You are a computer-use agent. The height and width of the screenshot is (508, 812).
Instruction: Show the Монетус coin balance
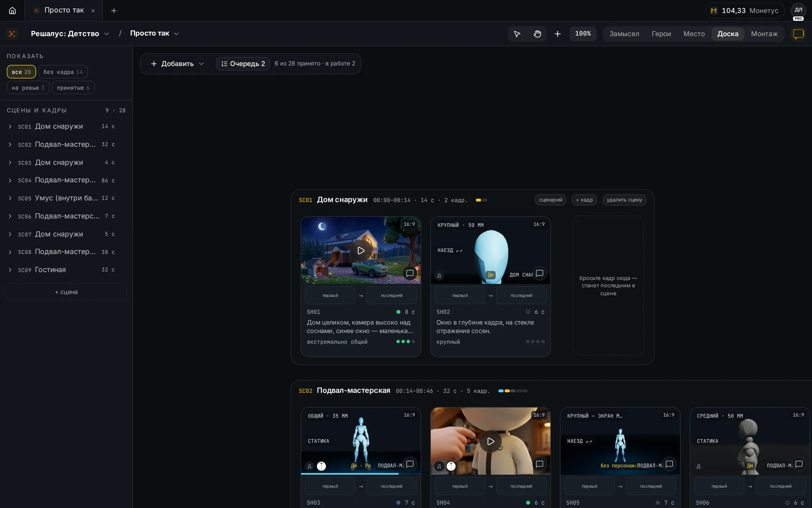745,11
